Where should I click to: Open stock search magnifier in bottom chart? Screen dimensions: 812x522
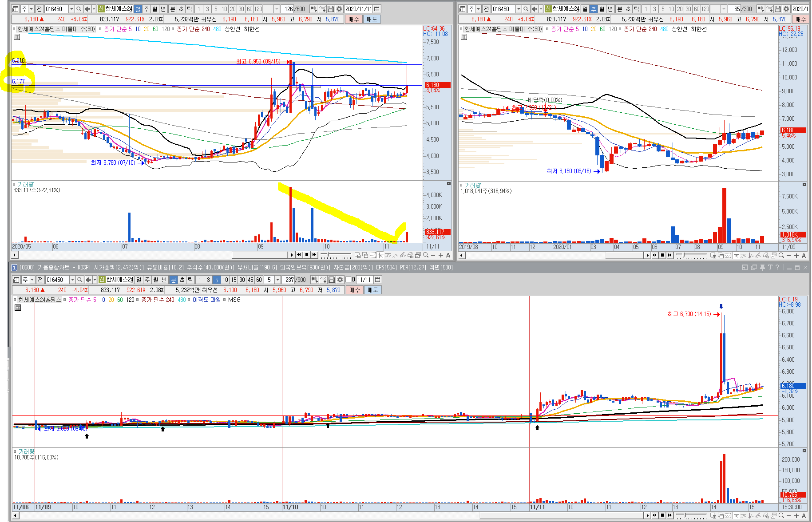point(79,280)
